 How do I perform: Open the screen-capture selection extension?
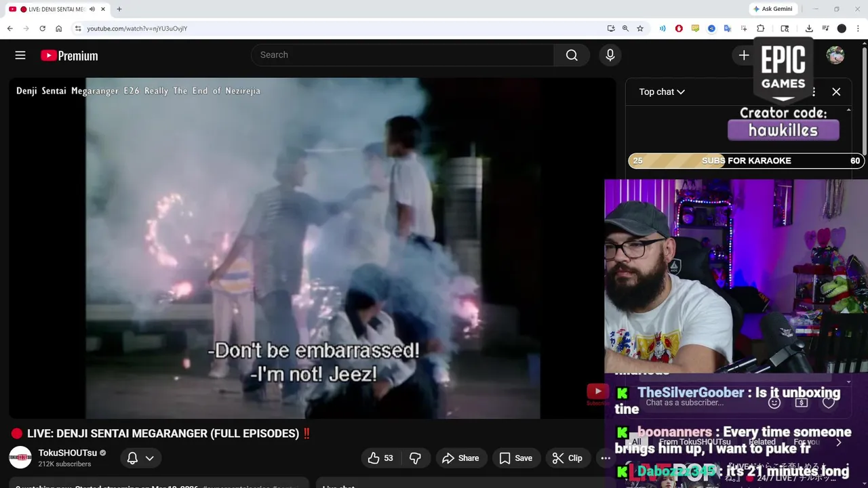(744, 28)
